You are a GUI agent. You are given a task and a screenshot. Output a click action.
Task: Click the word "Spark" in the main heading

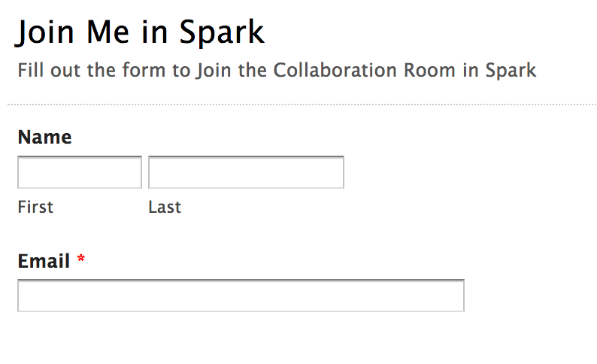pos(222,32)
